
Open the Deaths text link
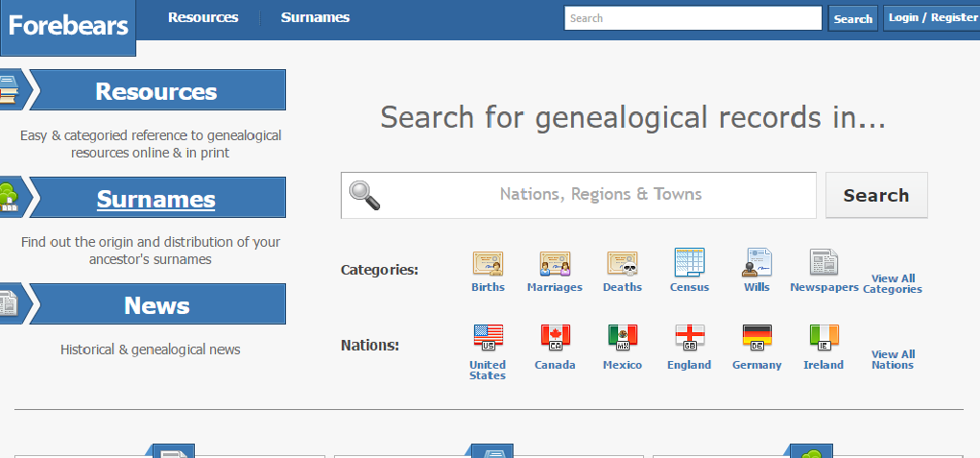point(623,287)
